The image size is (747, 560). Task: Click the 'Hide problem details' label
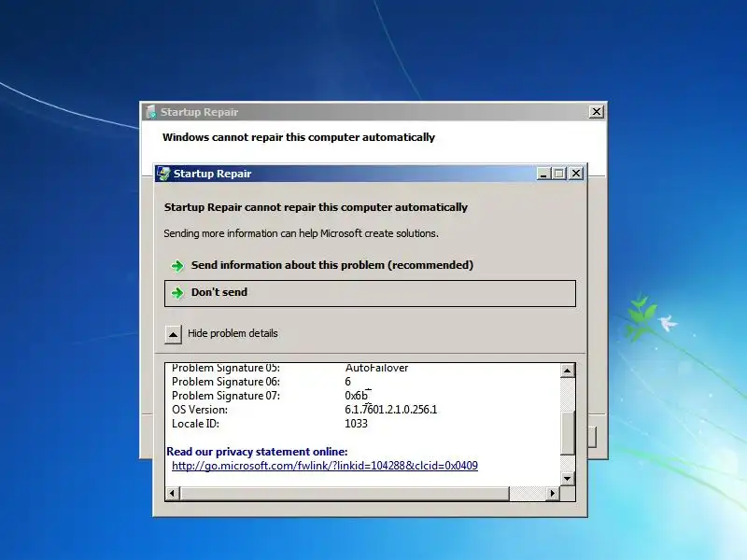pos(233,333)
